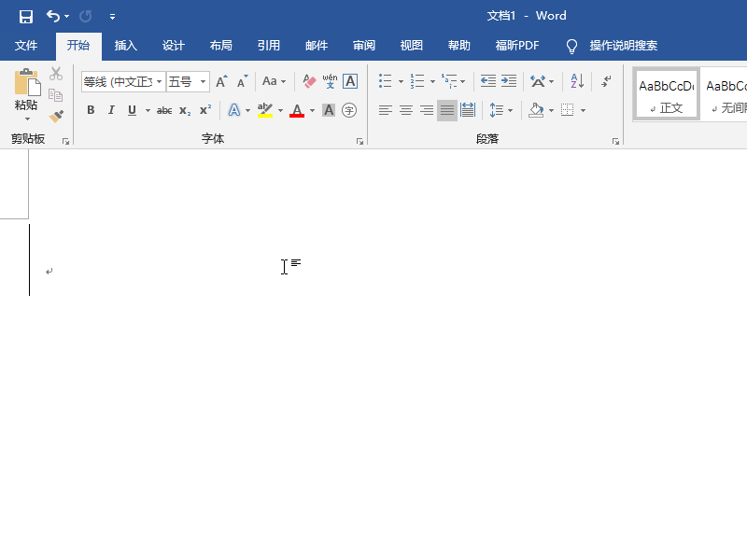The height and width of the screenshot is (560, 747).
Task: Decrease the font size
Action: [243, 82]
